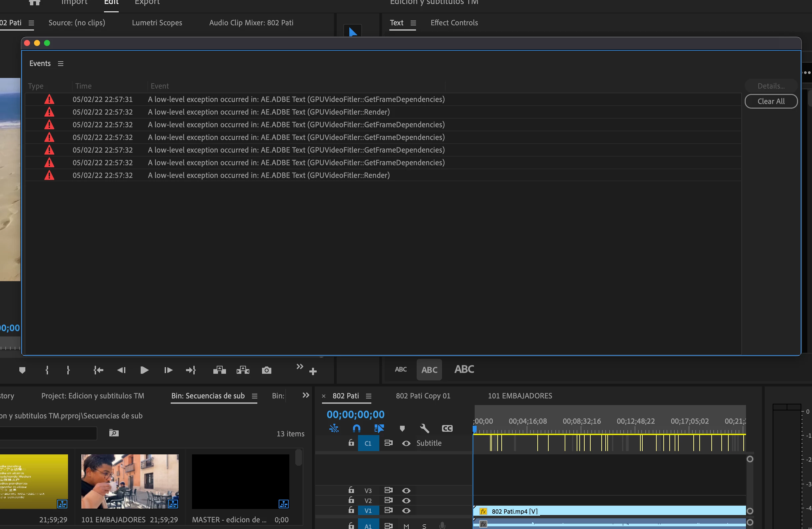The image size is (812, 529).
Task: Click the Caption track options CC icon
Action: 447,428
